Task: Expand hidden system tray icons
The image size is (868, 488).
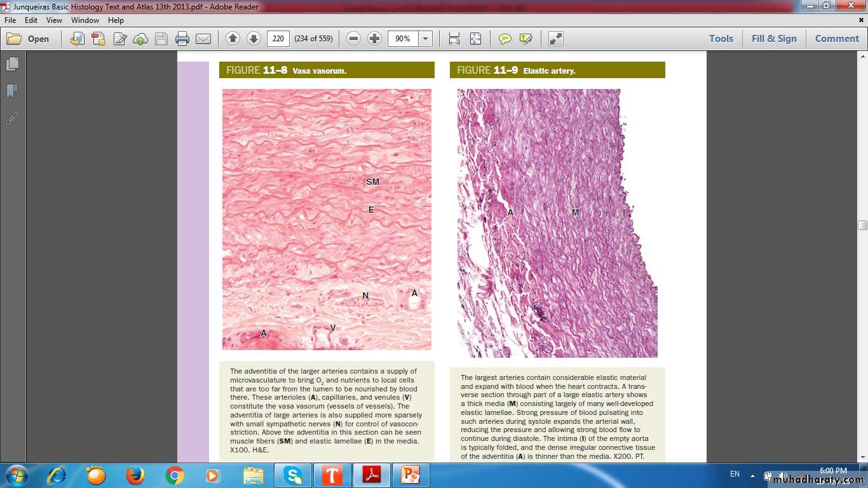Action: tap(752, 475)
